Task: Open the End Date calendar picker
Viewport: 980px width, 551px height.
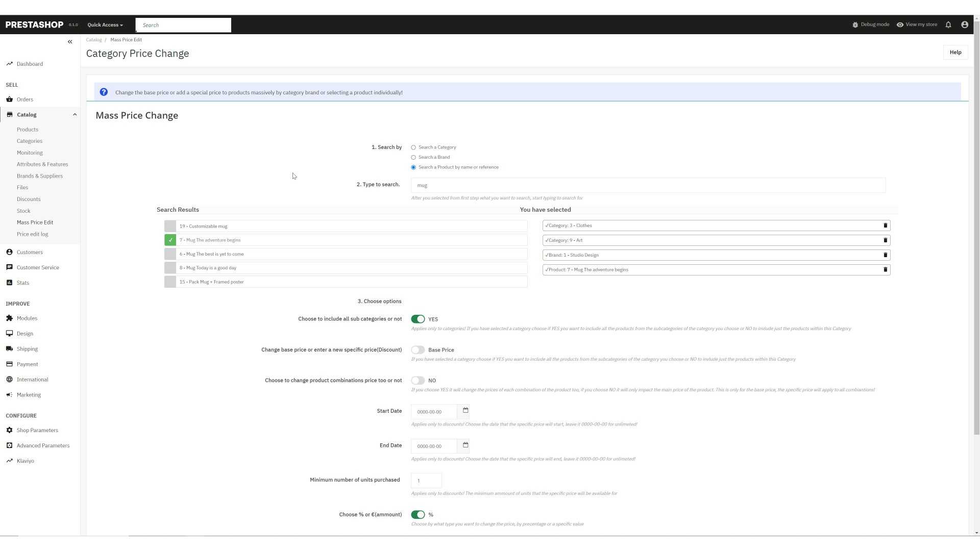Action: (x=465, y=445)
